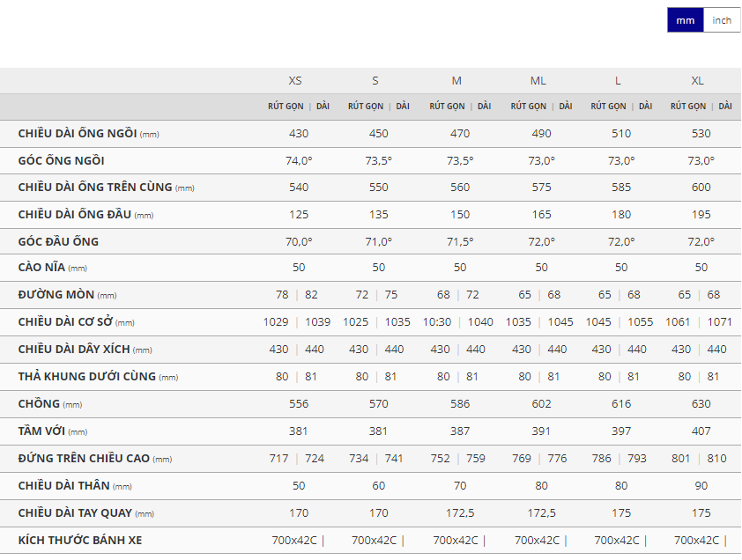
Task: Click the GÓC ĐẦU ỐNG row label
Action: 58,242
